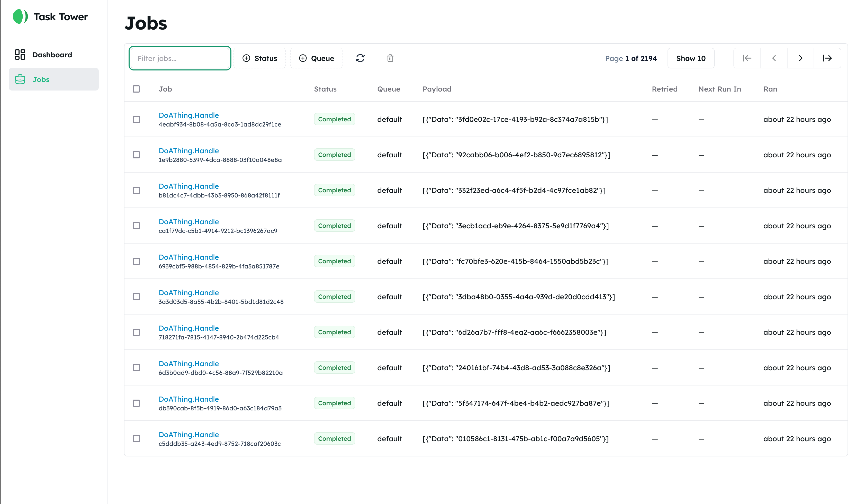This screenshot has width=864, height=504.
Task: Click the refresh jobs icon
Action: tap(360, 58)
